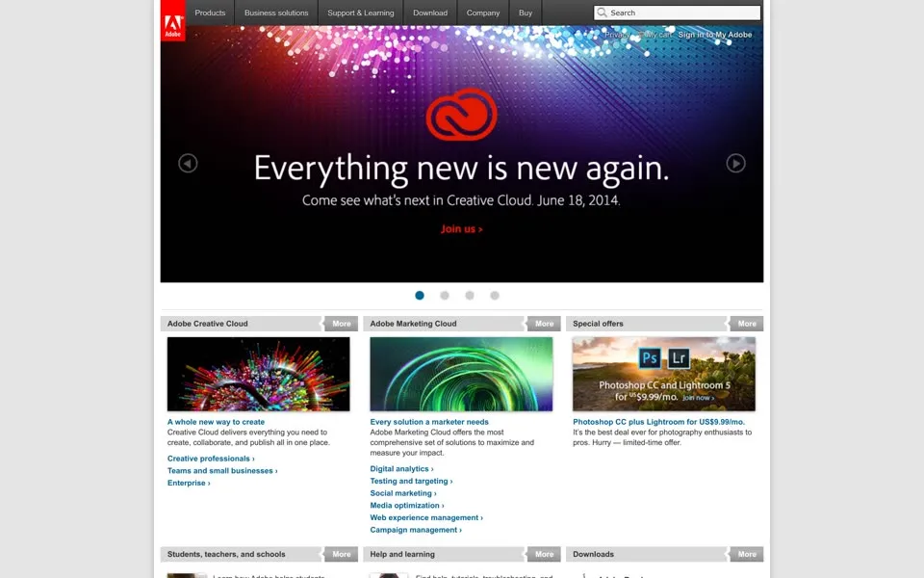Click the Special offers section heading
Screen dimensions: 924x578
[x=598, y=324]
